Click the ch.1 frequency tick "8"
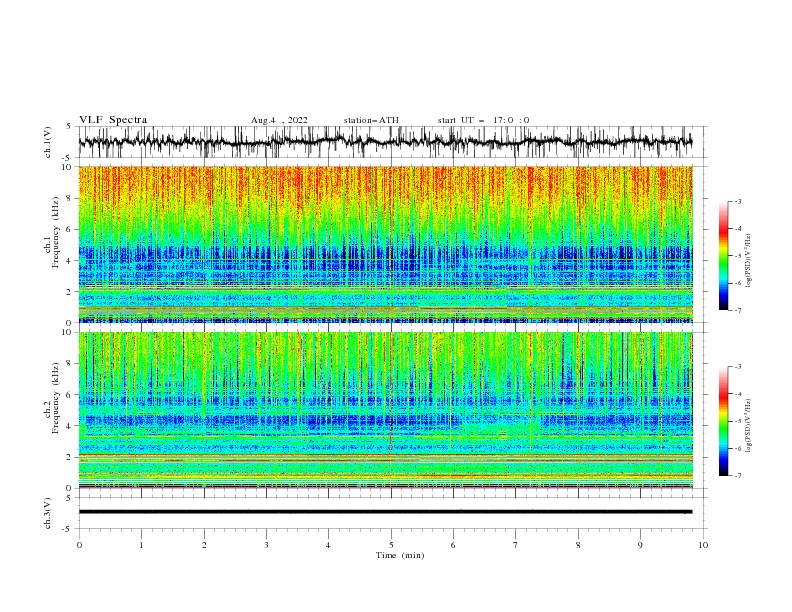Screen dimensions: 792x612 70,198
